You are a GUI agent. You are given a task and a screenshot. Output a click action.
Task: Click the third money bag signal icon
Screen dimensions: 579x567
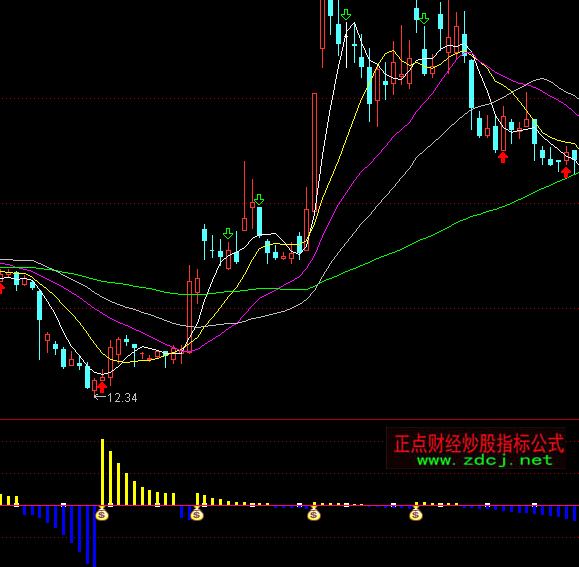click(x=314, y=514)
